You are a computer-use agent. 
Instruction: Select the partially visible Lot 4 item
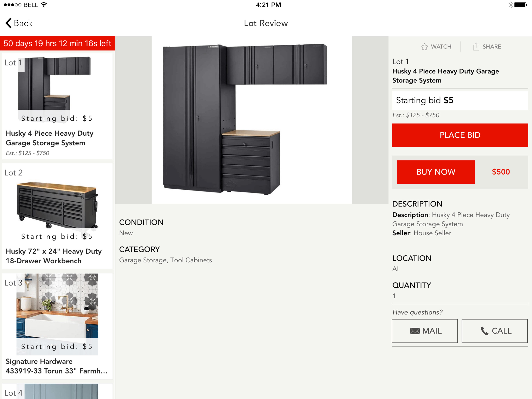pyautogui.click(x=57, y=391)
